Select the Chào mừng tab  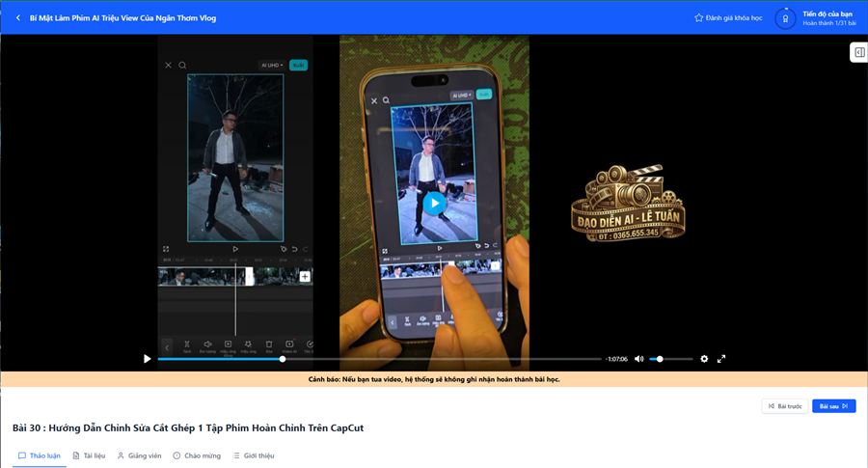(x=197, y=455)
